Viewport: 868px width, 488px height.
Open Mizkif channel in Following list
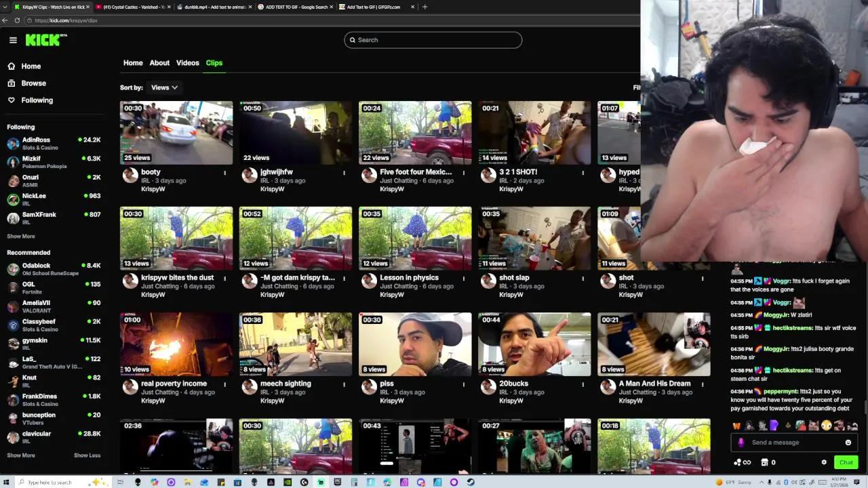coord(54,162)
